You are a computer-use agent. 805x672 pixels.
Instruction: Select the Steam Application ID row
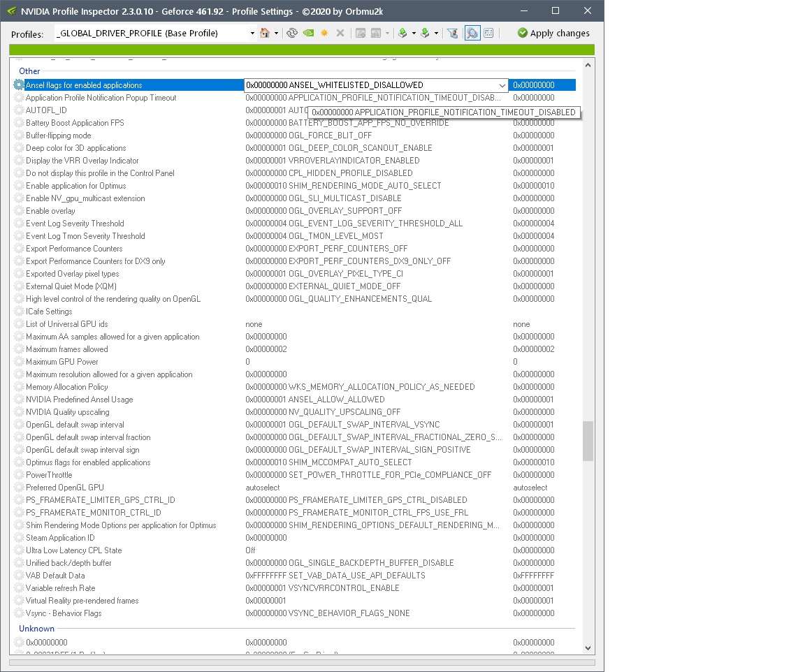click(294, 538)
